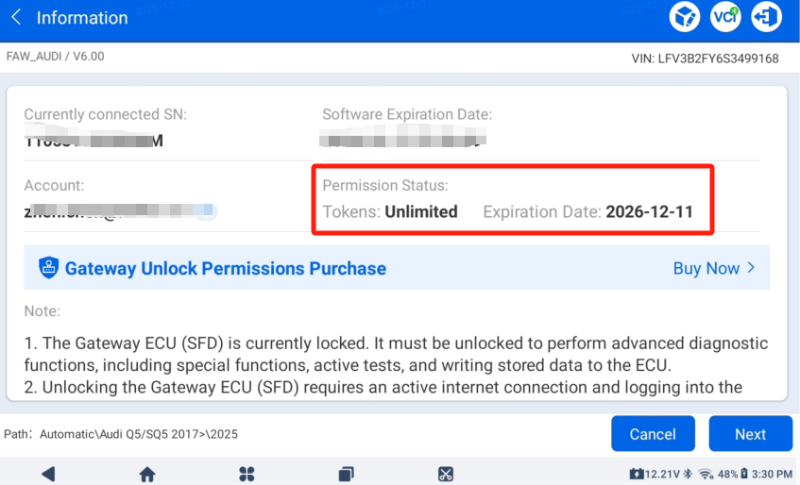This screenshot has width=800, height=485.
Task: Tap the Wi-Fi status icon
Action: tap(705, 473)
